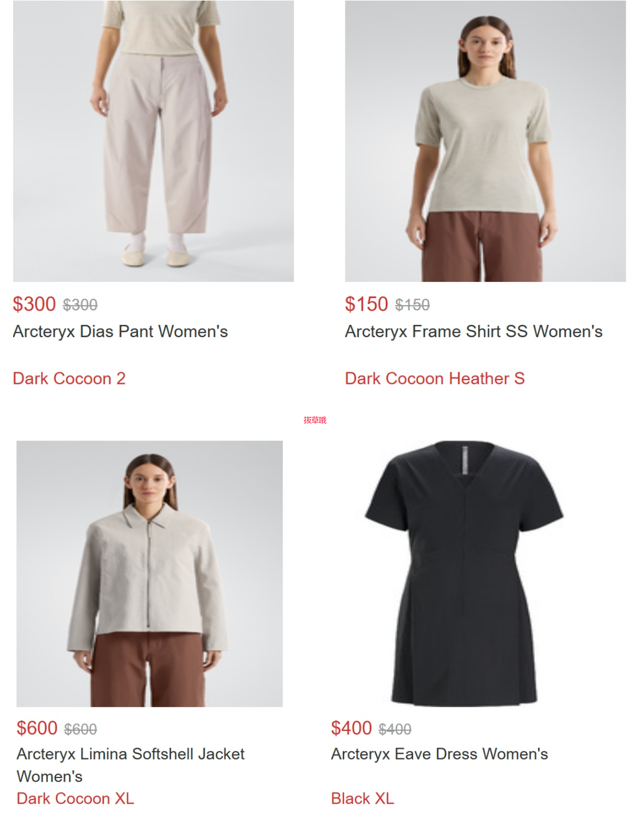Click the Arcteryx Dias Pant Women's title

(x=120, y=331)
